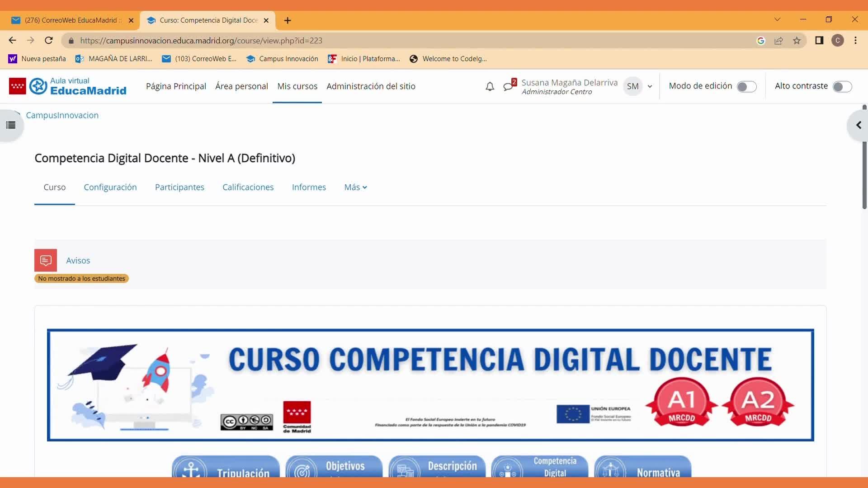The height and width of the screenshot is (488, 868).
Task: Expand the Más dropdown menu
Action: click(x=355, y=187)
